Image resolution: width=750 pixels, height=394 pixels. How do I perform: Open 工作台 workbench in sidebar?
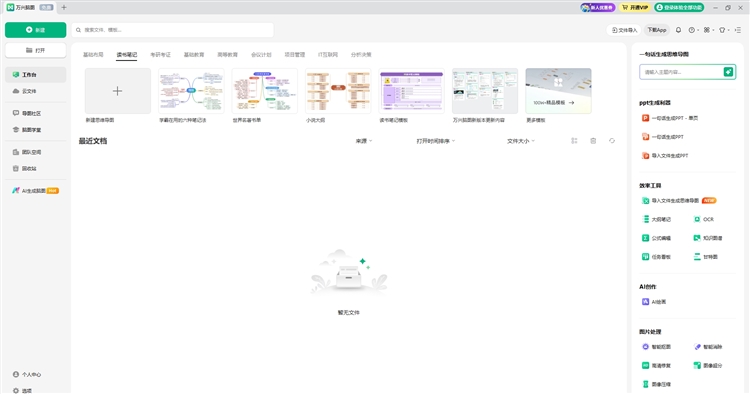click(x=35, y=75)
